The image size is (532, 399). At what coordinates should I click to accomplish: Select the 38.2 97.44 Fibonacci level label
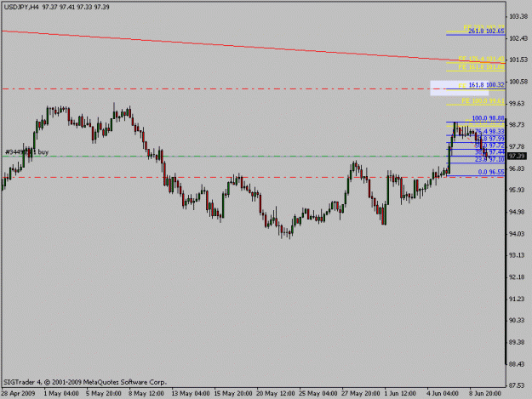click(489, 152)
